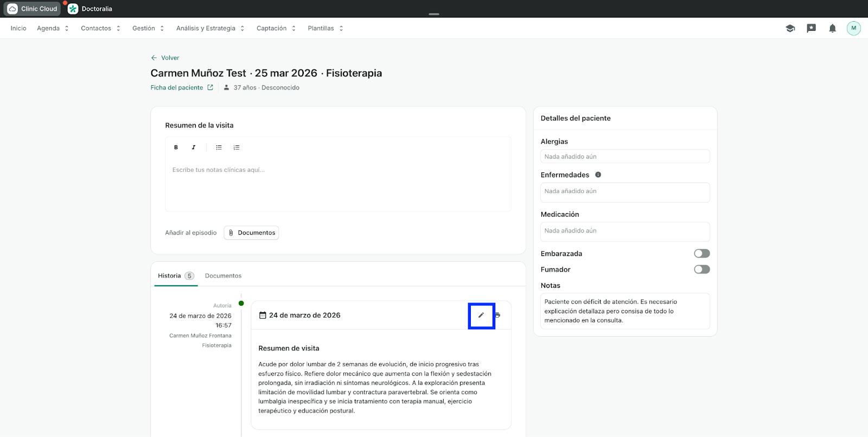Screen dimensions: 868x437
Task: Open notifications bell
Action: [832, 28]
